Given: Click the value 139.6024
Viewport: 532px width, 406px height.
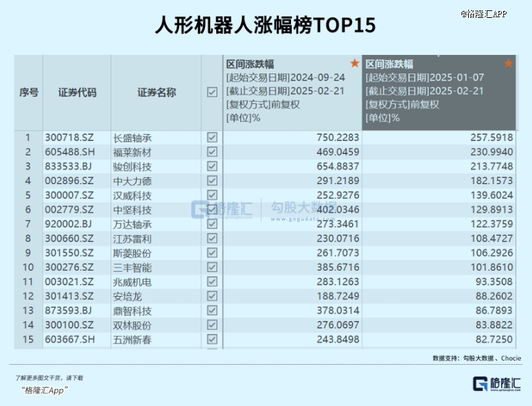Looking at the screenshot, I should click(491, 195).
